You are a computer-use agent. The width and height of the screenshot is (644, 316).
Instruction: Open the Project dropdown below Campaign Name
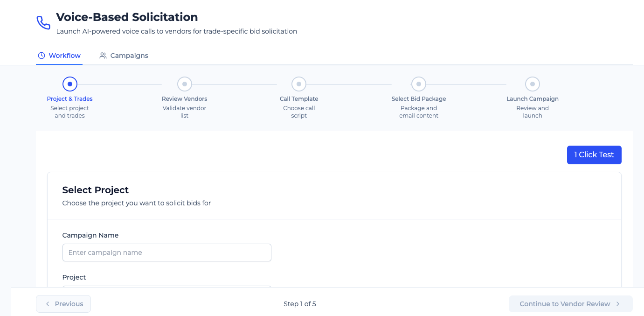[x=166, y=286]
